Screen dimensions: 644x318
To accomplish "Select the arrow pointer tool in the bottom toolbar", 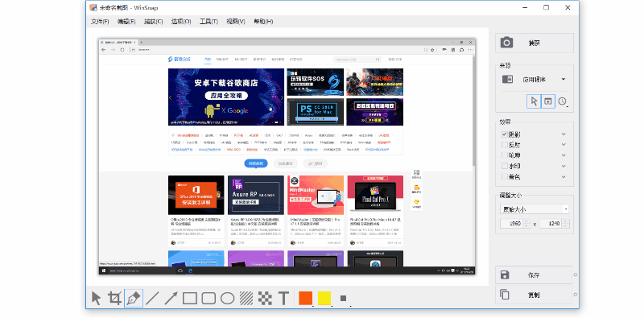I will (96, 298).
